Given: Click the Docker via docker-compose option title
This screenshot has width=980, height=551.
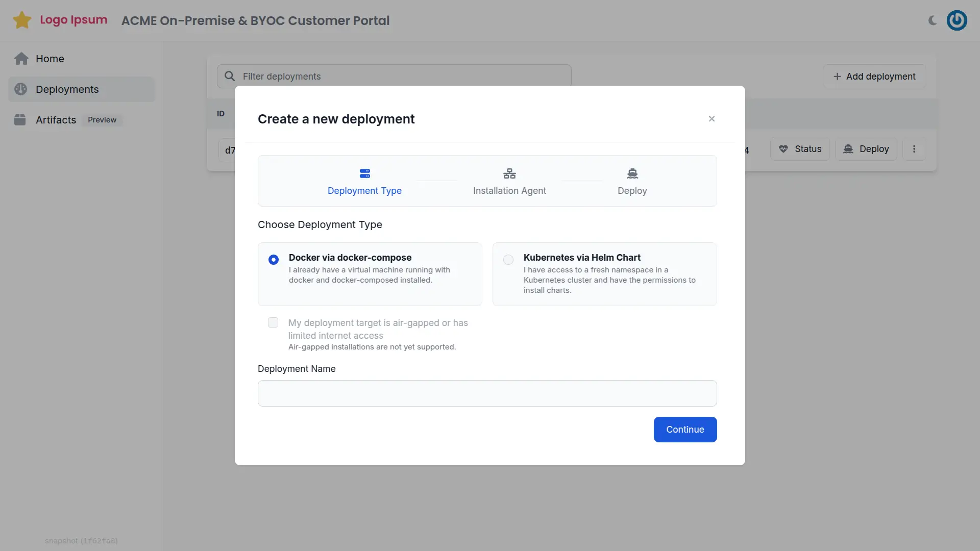Looking at the screenshot, I should click(350, 258).
